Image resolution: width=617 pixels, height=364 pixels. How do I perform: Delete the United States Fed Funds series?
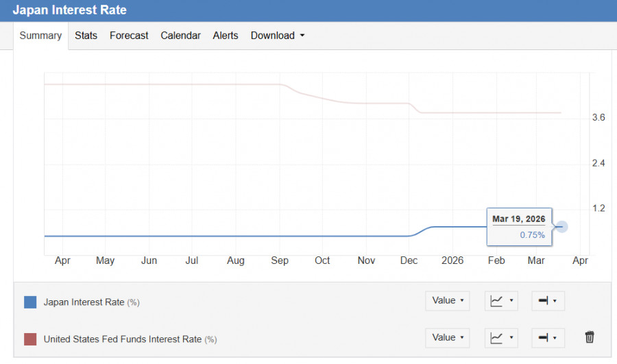pyautogui.click(x=590, y=337)
